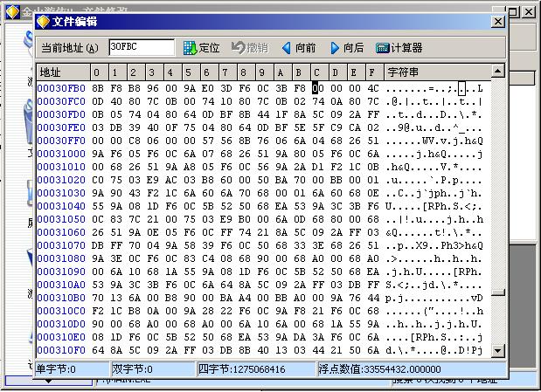Viewport: 541px width, 392px height.
Task: Click the 计算器 button label
Action: pos(406,47)
